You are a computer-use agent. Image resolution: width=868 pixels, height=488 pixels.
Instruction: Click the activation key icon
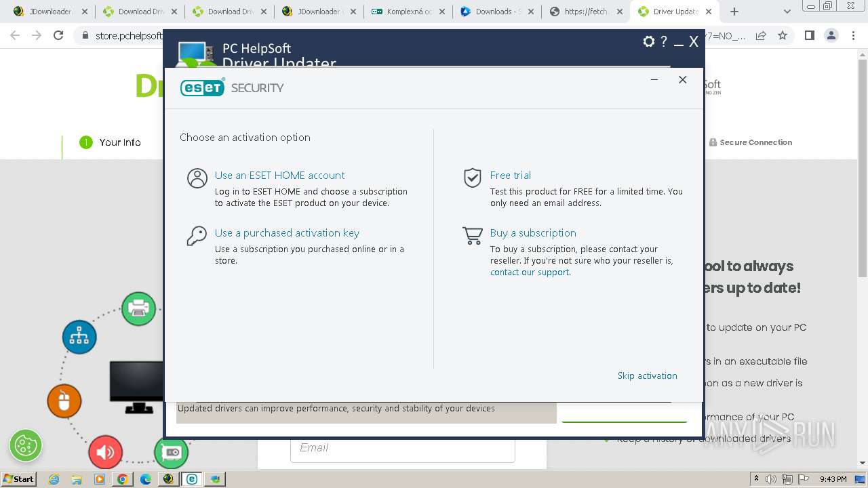point(197,236)
